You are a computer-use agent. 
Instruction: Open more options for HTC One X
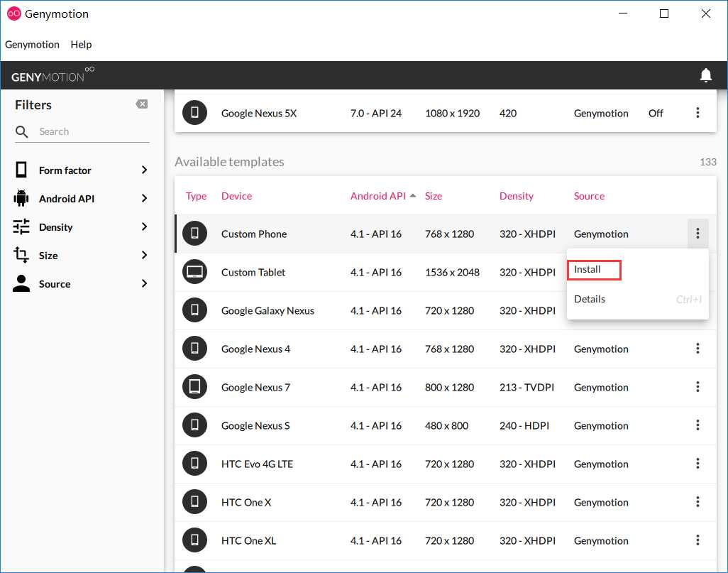pos(697,502)
